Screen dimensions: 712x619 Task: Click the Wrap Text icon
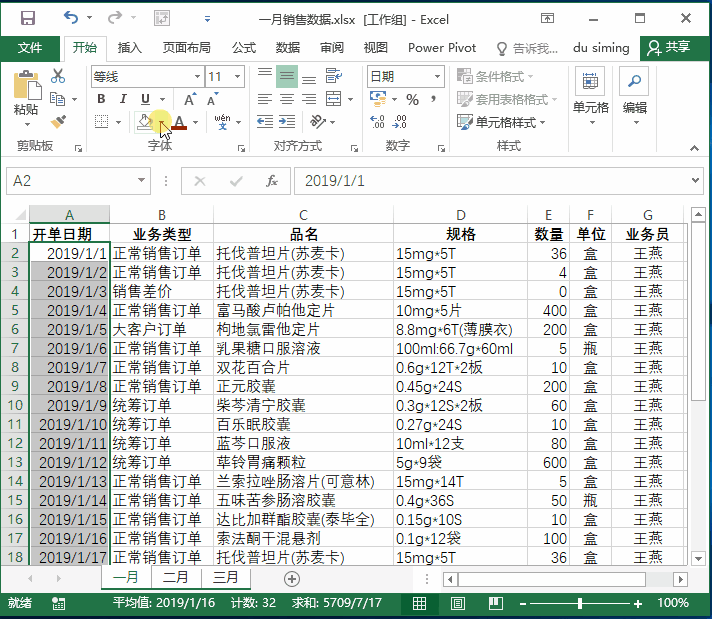click(334, 75)
